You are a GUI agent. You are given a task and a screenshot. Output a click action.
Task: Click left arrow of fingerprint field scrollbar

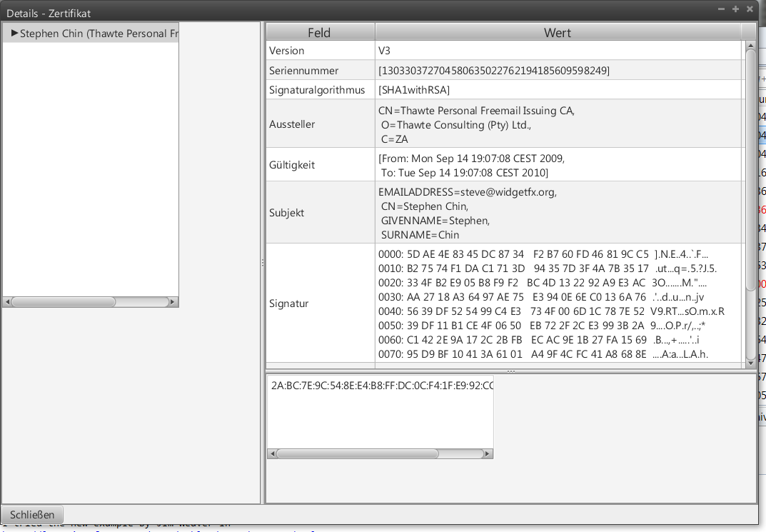(272, 453)
